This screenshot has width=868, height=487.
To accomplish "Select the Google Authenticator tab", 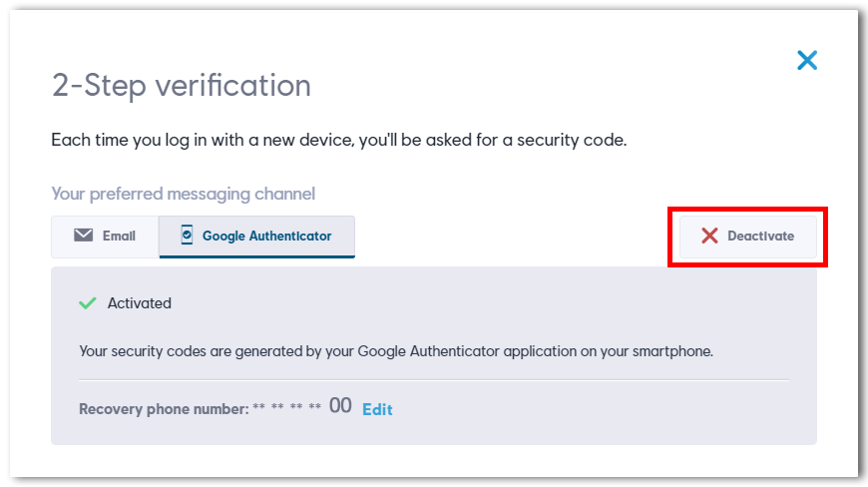I will [x=256, y=237].
